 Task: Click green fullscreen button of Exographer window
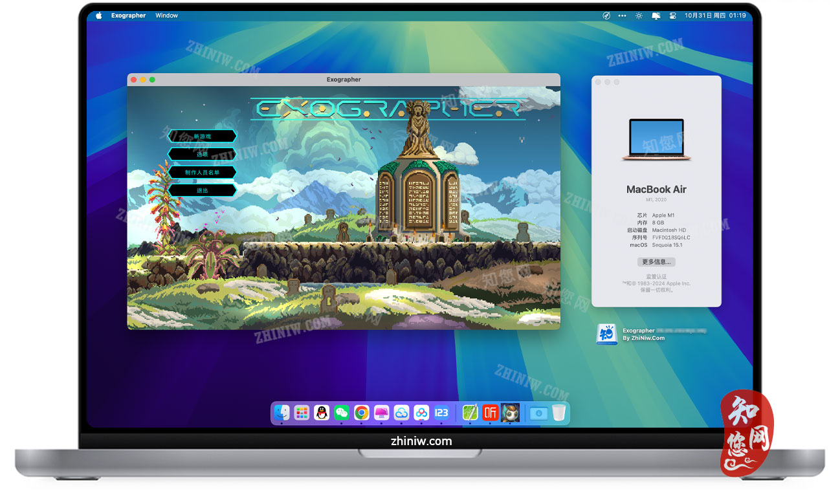coord(152,80)
